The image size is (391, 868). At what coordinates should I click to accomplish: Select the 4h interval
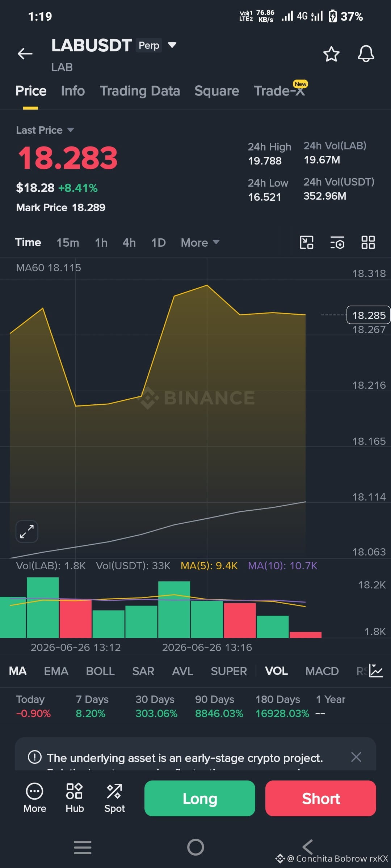[x=129, y=242]
